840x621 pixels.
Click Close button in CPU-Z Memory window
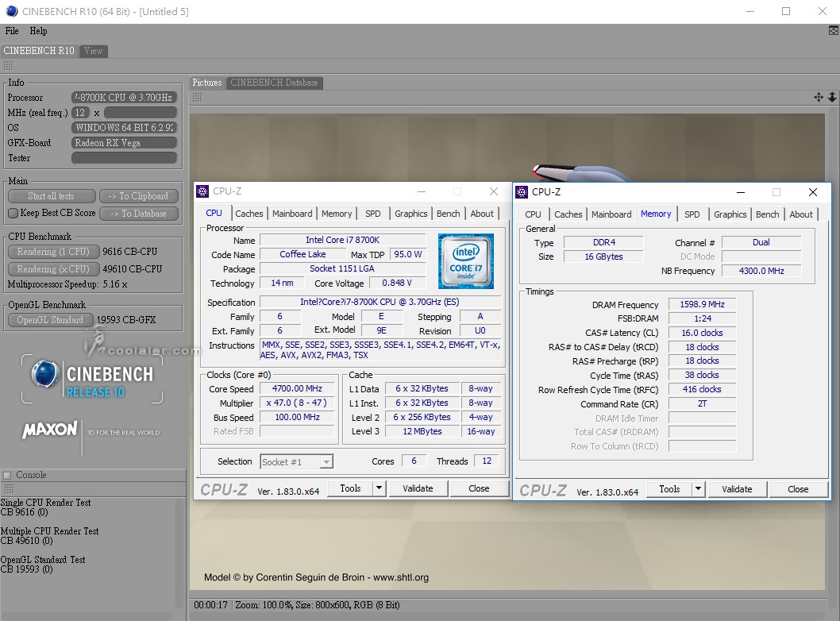click(x=798, y=489)
